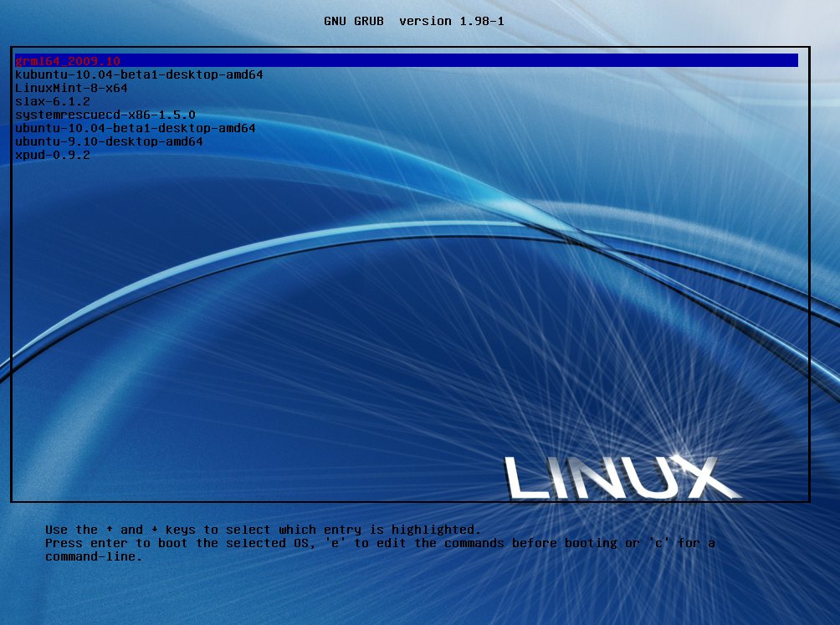Select the ubuntu-9.10-desktop-amd64 entry
This screenshot has width=840, height=625.
[109, 141]
